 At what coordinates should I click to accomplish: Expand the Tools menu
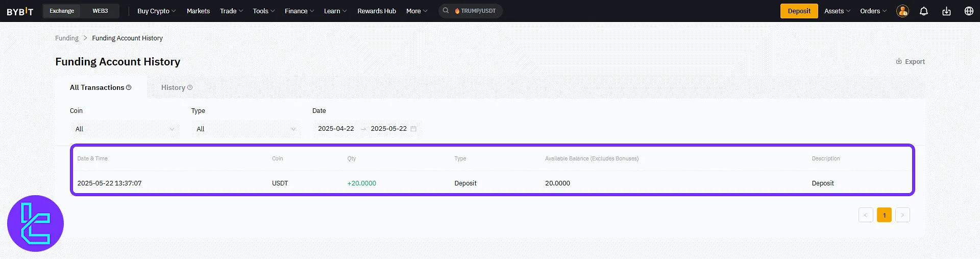pos(264,11)
